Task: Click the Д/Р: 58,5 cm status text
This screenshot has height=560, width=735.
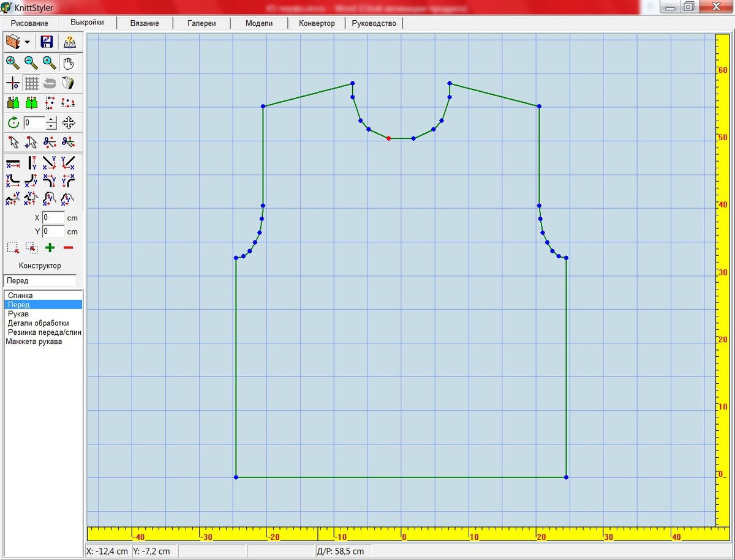Action: pyautogui.click(x=340, y=551)
